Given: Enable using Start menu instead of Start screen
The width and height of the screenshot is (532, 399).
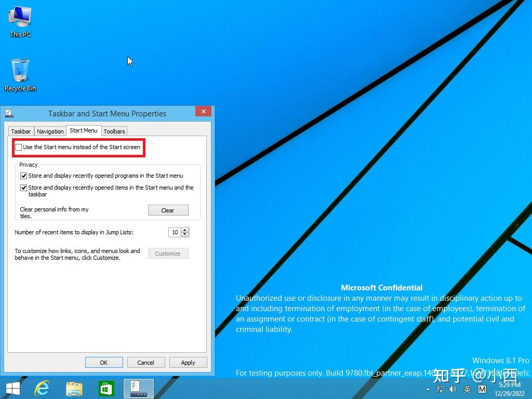Looking at the screenshot, I should coord(19,148).
